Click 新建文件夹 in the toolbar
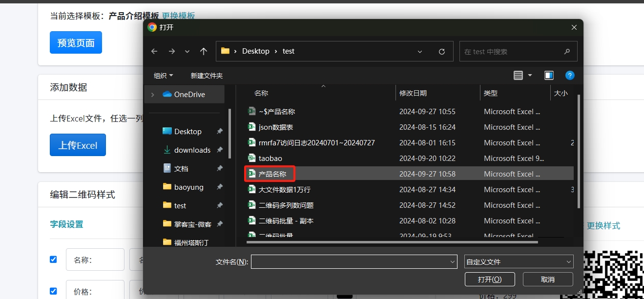This screenshot has width=644, height=299. (207, 76)
